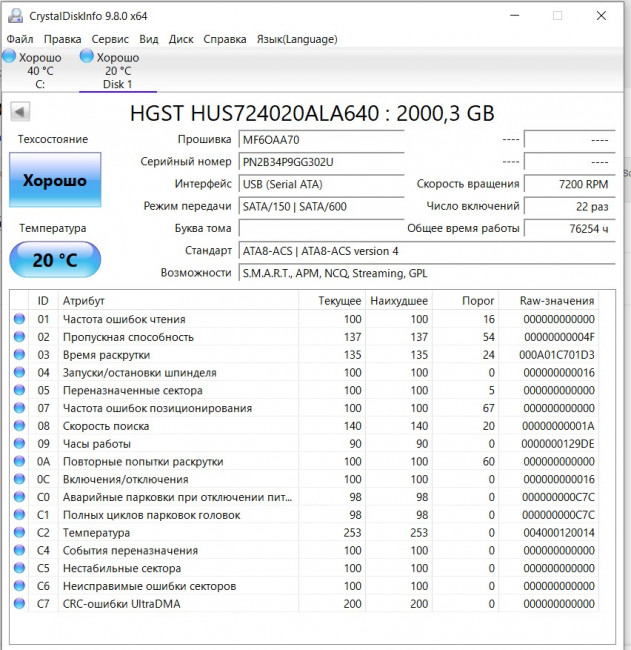This screenshot has height=650, width=631.
Task: Click status orb for attribute 01 read error rate
Action: tap(19, 319)
